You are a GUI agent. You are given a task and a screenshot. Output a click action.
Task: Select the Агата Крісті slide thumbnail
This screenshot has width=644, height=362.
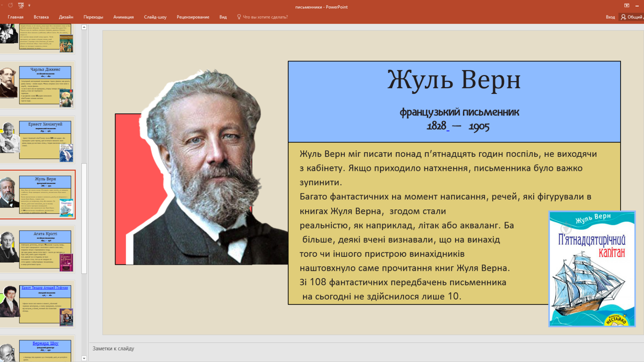coord(37,249)
